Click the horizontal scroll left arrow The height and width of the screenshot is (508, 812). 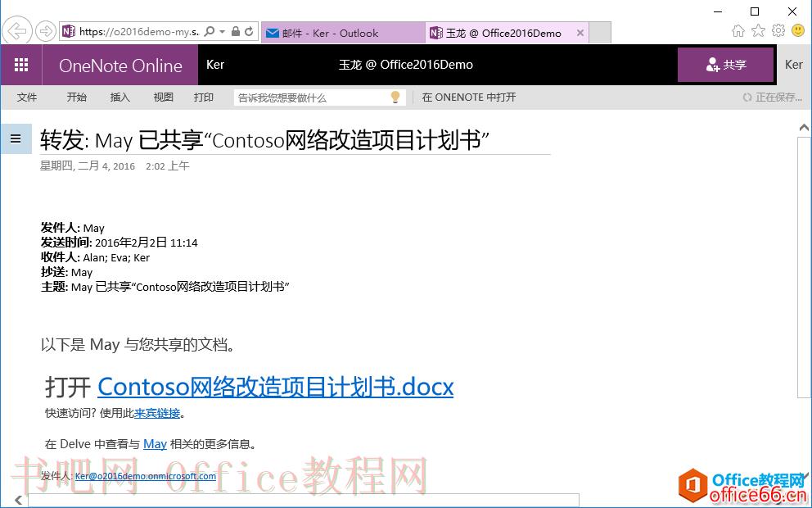tap(18, 500)
